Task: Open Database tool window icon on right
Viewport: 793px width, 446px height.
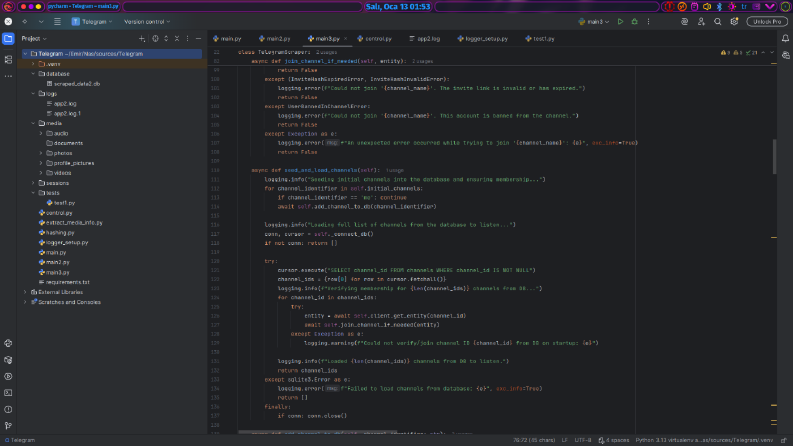Action: point(785,55)
